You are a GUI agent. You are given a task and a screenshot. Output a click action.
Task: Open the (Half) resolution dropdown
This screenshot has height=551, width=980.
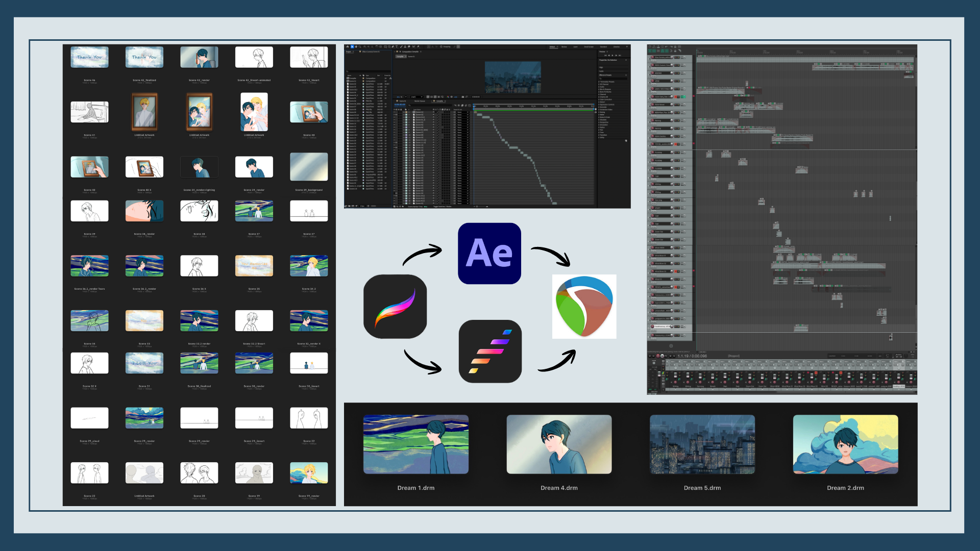click(x=417, y=97)
